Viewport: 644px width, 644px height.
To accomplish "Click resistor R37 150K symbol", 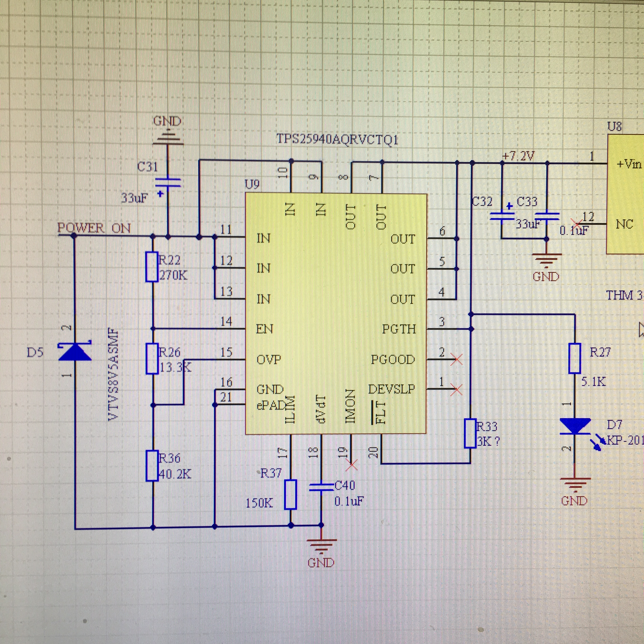I will 290,495.
